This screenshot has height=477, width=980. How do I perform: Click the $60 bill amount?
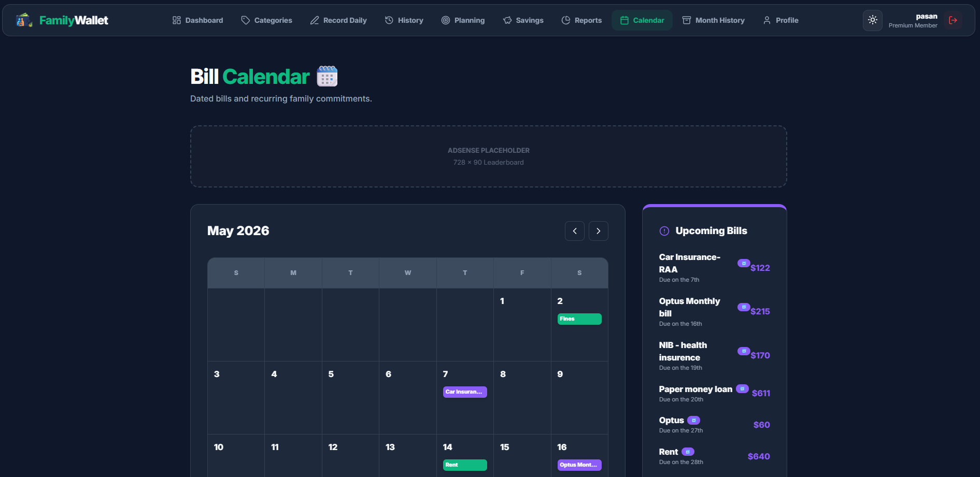point(762,425)
